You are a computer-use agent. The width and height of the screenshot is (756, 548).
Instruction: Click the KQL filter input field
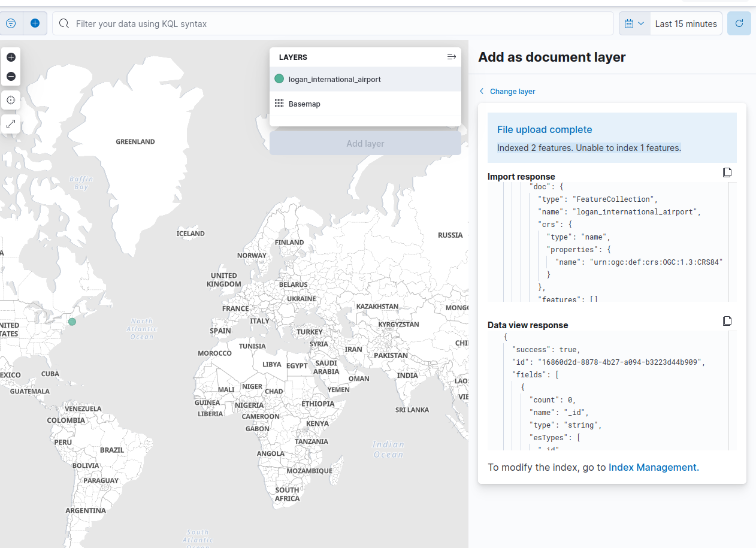240,23
